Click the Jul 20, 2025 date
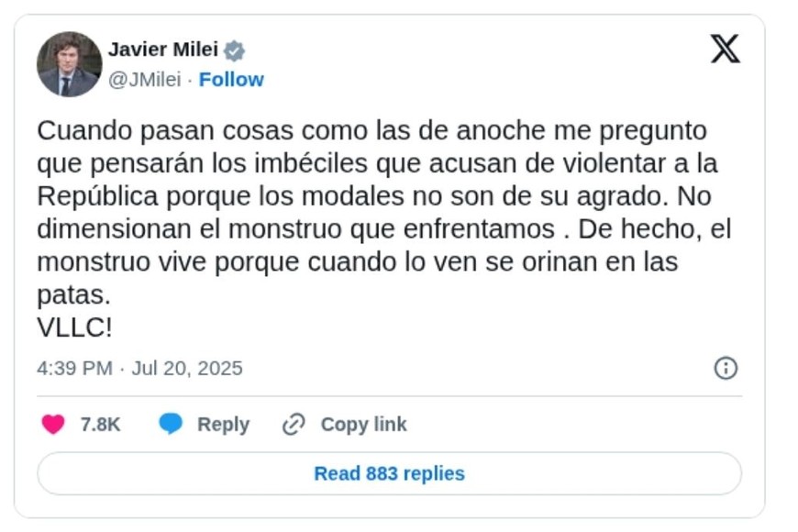 tap(187, 369)
